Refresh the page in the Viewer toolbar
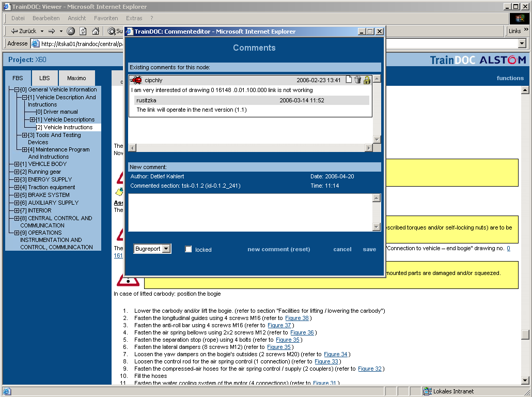 click(x=83, y=31)
